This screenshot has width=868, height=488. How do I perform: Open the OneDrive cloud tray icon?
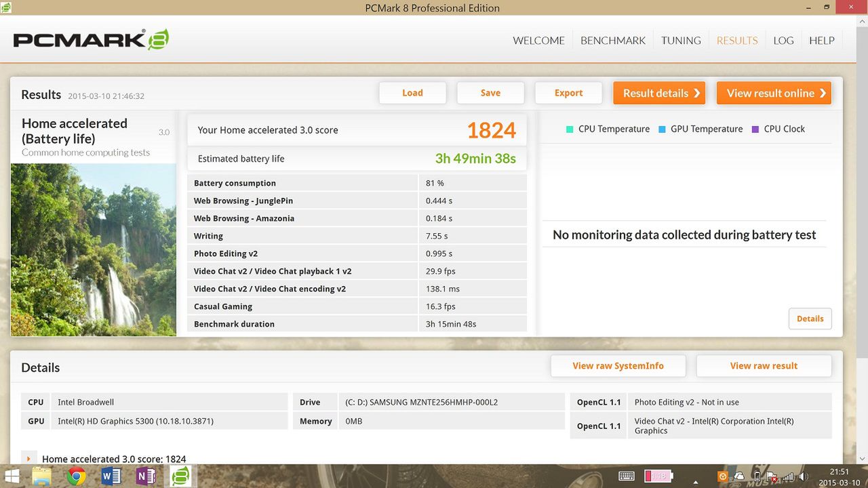[x=739, y=476]
